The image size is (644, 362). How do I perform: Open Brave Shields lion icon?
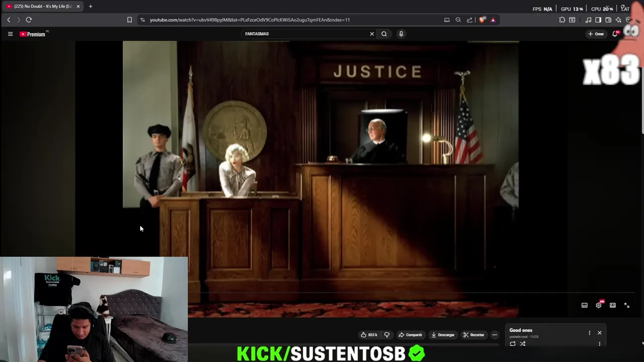point(482,20)
